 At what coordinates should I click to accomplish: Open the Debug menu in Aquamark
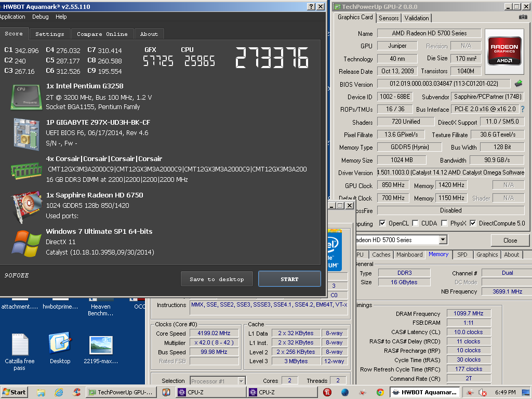41,17
